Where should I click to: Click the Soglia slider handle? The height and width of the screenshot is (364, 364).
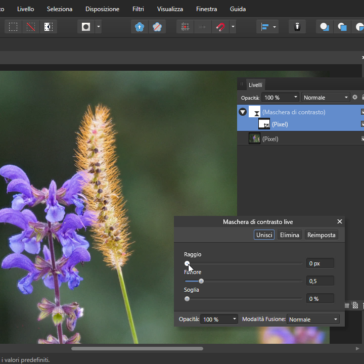tap(187, 299)
